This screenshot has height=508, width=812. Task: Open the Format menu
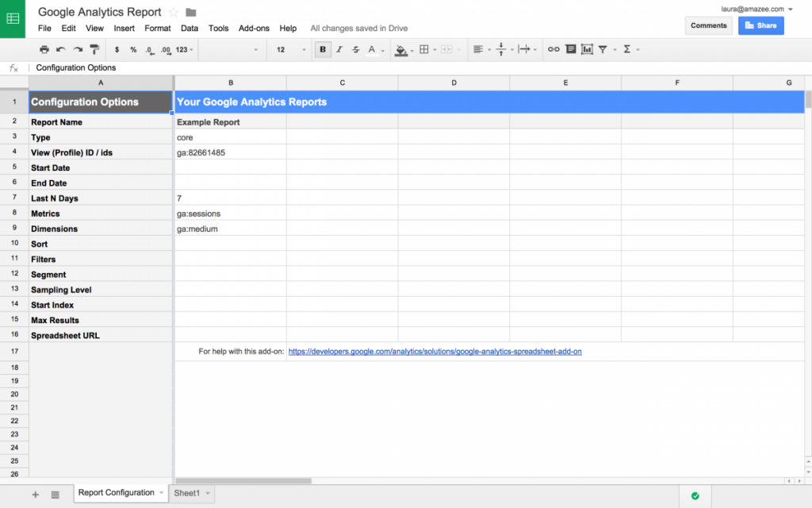[x=158, y=28]
